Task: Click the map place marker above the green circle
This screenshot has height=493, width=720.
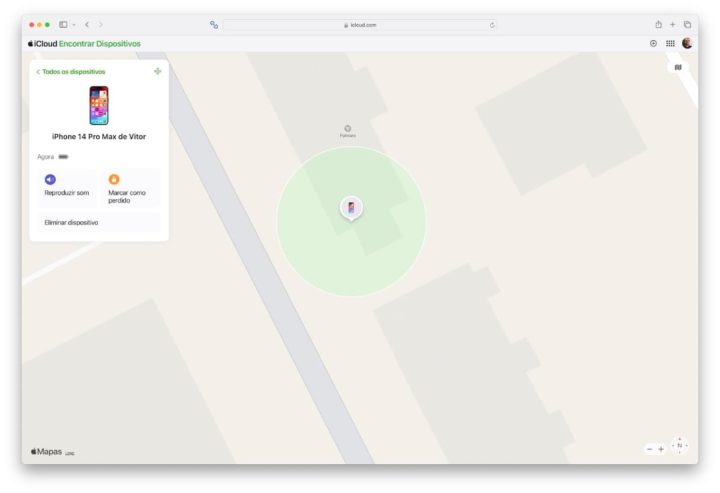Action: (x=348, y=129)
